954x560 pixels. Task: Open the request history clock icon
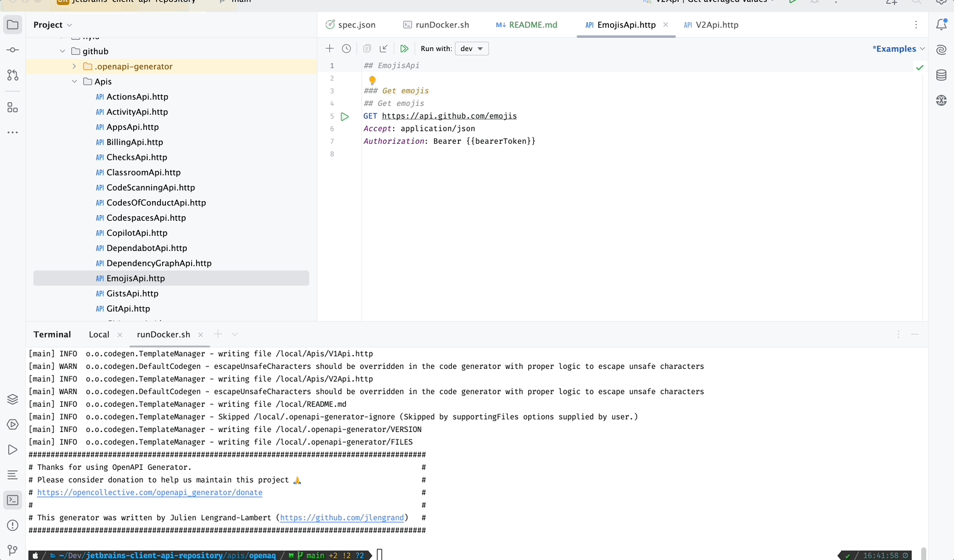click(347, 48)
